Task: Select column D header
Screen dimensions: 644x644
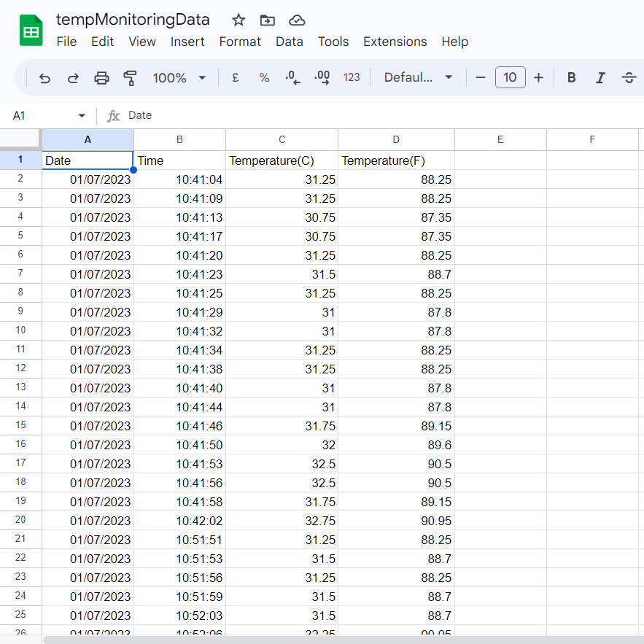Action: tap(396, 139)
